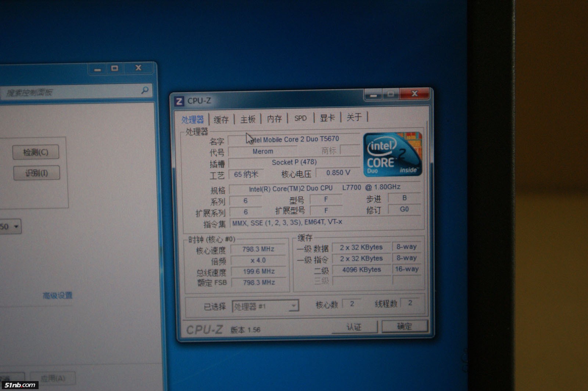
Task: Close the CPU-Z window
Action: click(414, 94)
